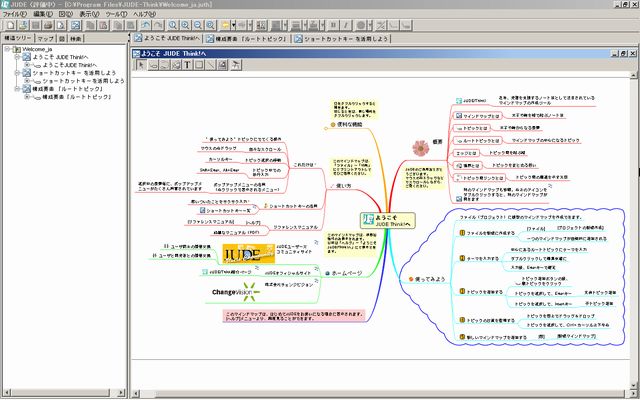Screen dimensions: 640x400
Task: Select Welcome_ja in the structure tree
Action: pos(37,49)
